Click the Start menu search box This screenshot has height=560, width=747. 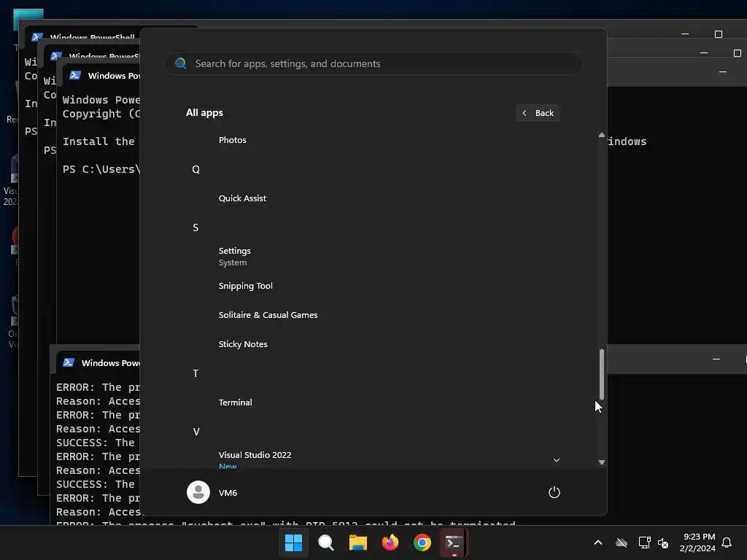tap(373, 63)
